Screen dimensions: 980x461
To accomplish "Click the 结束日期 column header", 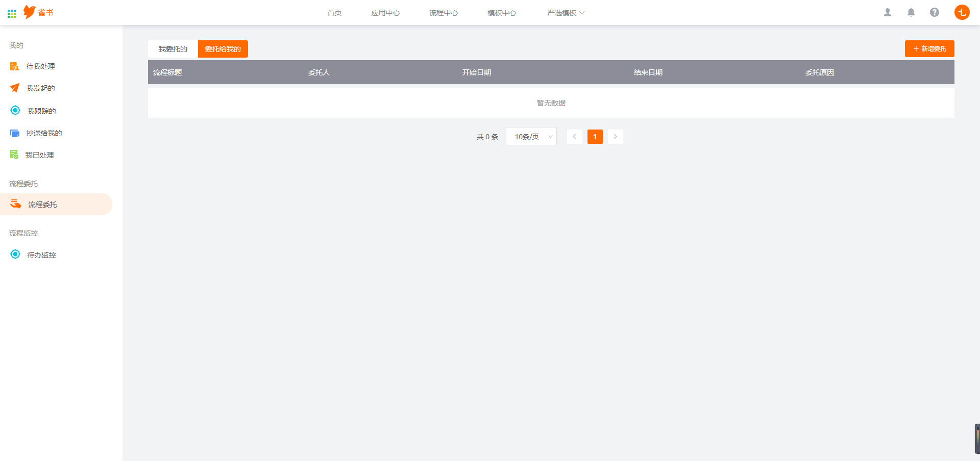I will 648,72.
